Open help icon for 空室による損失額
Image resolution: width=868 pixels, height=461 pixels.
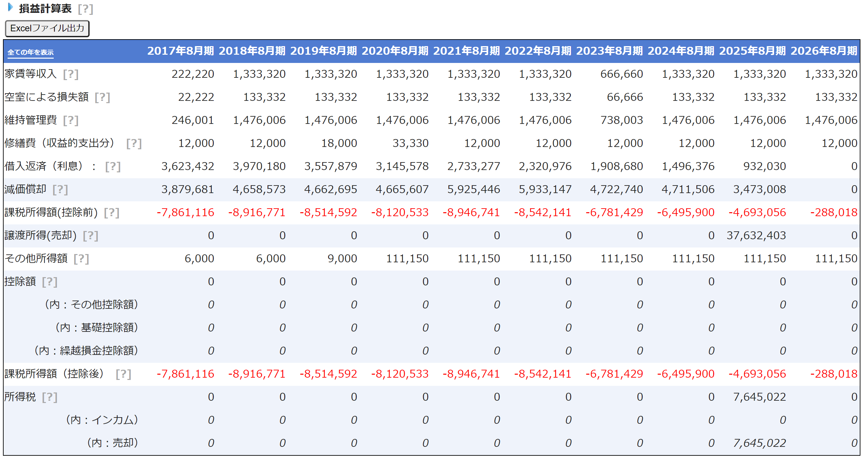(x=102, y=97)
